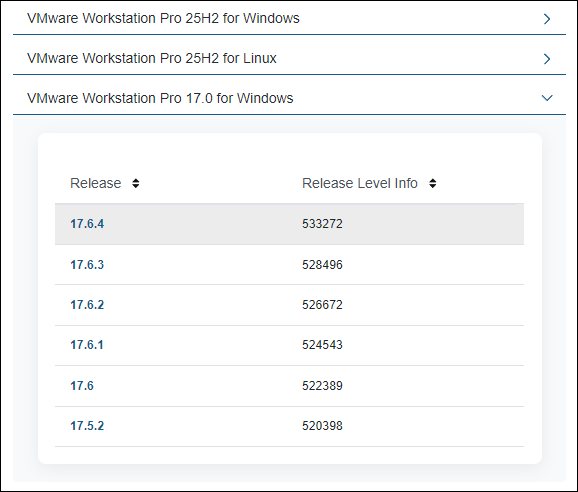Click the Release Level Info header text

360,183
